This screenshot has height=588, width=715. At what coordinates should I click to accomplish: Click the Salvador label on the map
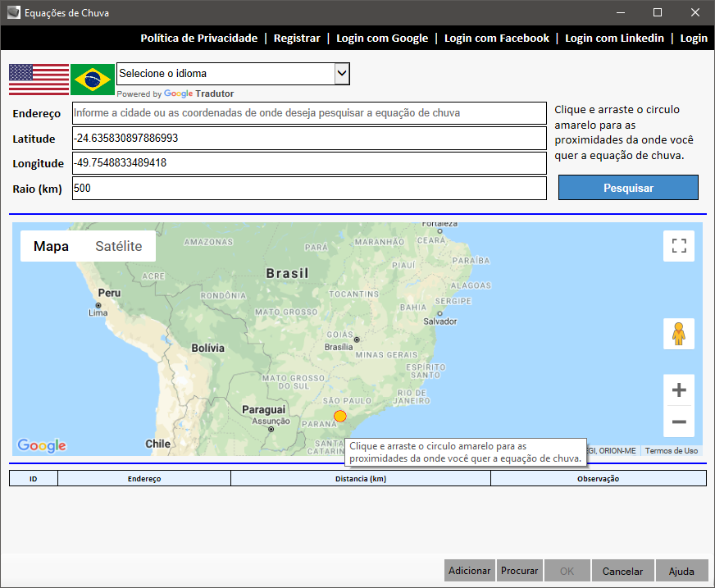[x=440, y=321]
